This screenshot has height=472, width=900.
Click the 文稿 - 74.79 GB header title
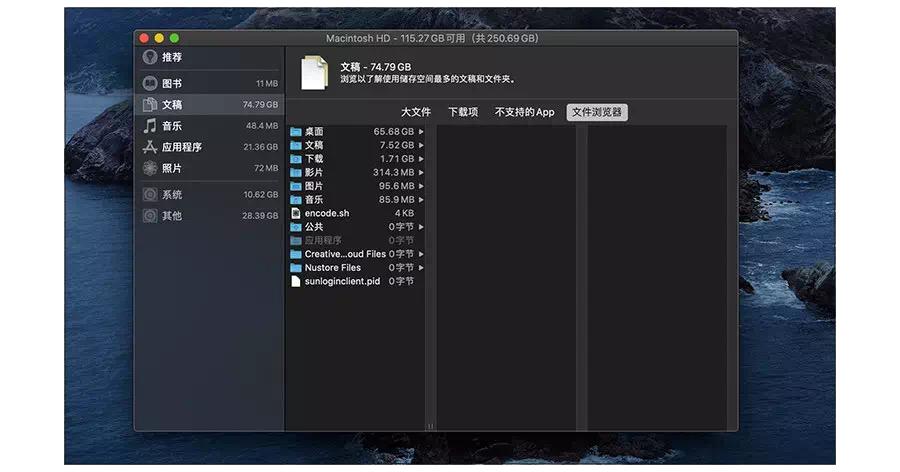375,67
